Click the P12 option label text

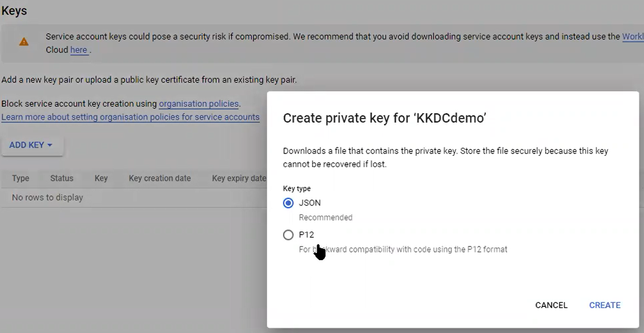[307, 235]
